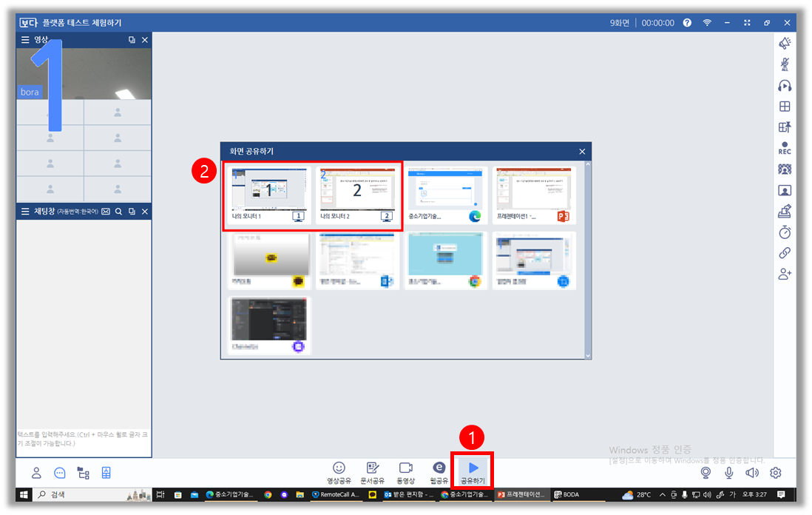This screenshot has height=515, width=812.
Task: Select the PowerPoint 프레젠테이션1 thumbnail
Action: [x=534, y=195]
